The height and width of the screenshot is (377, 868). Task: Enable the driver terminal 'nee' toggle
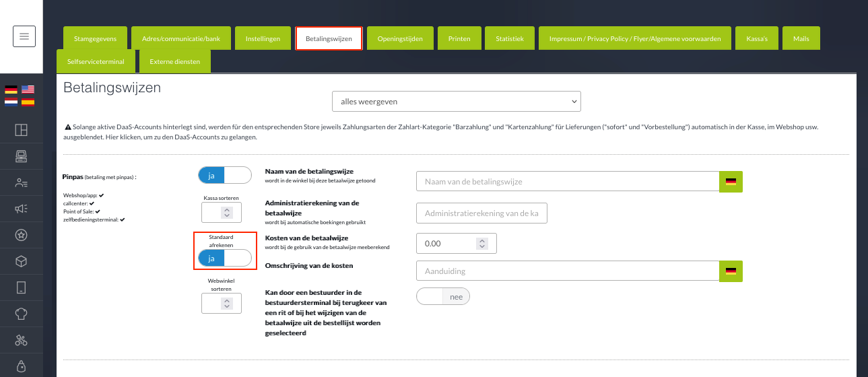442,297
